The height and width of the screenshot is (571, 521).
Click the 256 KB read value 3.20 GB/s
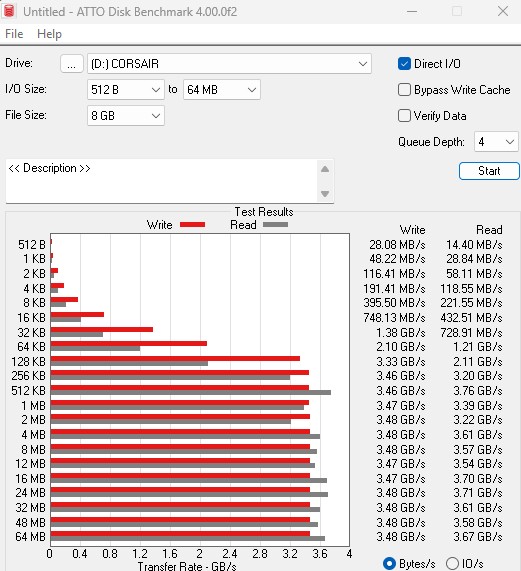point(478,375)
